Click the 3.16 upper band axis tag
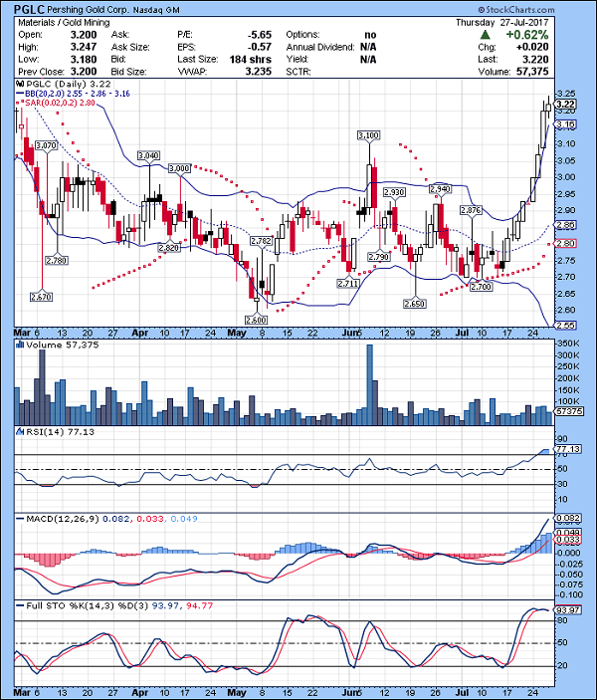 pyautogui.click(x=566, y=124)
